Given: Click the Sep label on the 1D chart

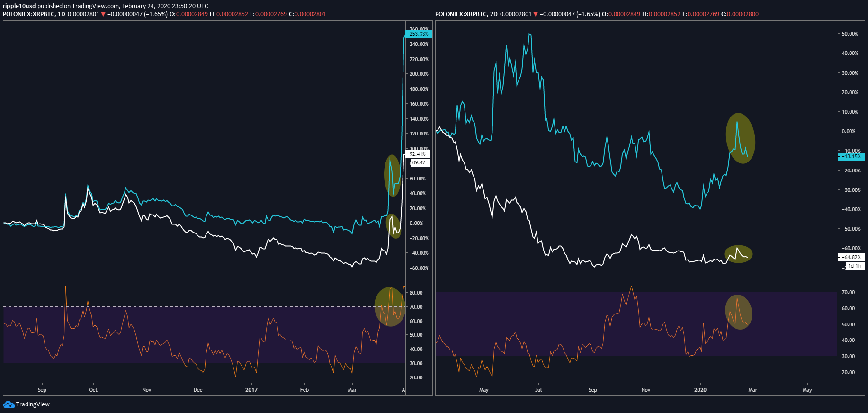Looking at the screenshot, I should [42, 390].
